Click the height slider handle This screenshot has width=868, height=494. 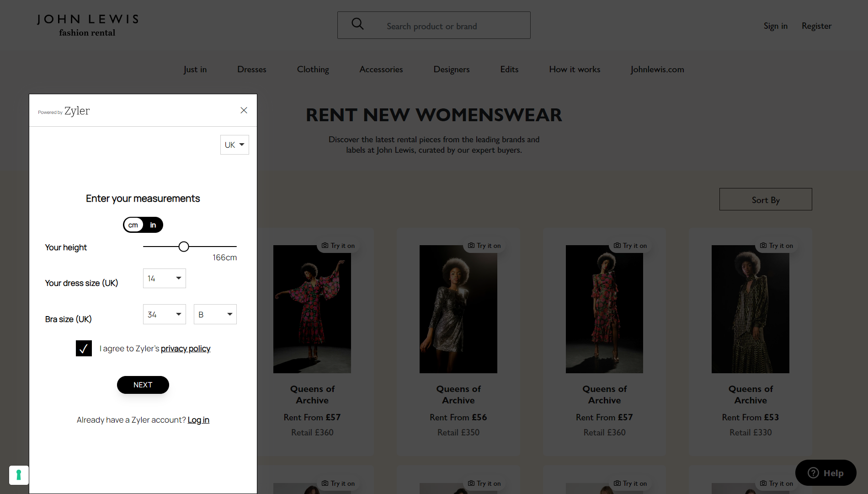pyautogui.click(x=184, y=247)
